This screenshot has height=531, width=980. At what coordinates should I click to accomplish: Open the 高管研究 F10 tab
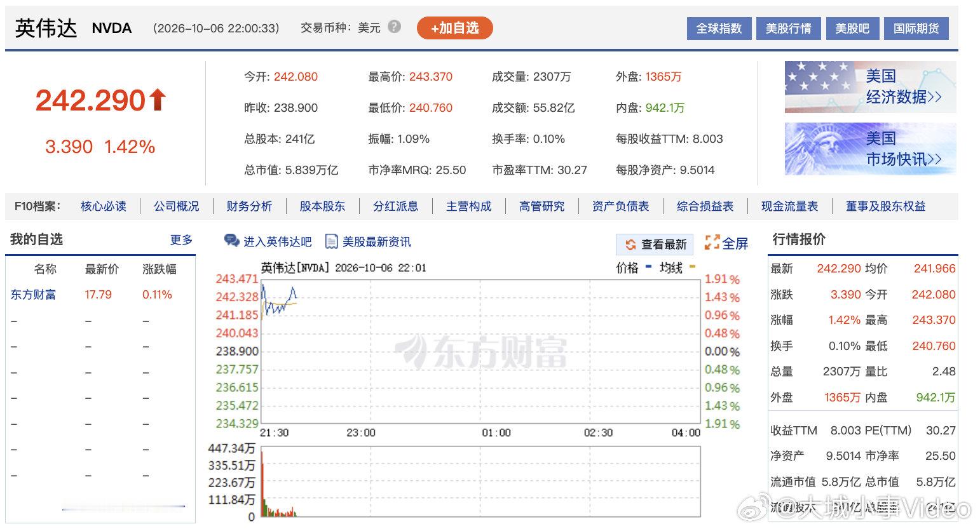[x=542, y=206]
